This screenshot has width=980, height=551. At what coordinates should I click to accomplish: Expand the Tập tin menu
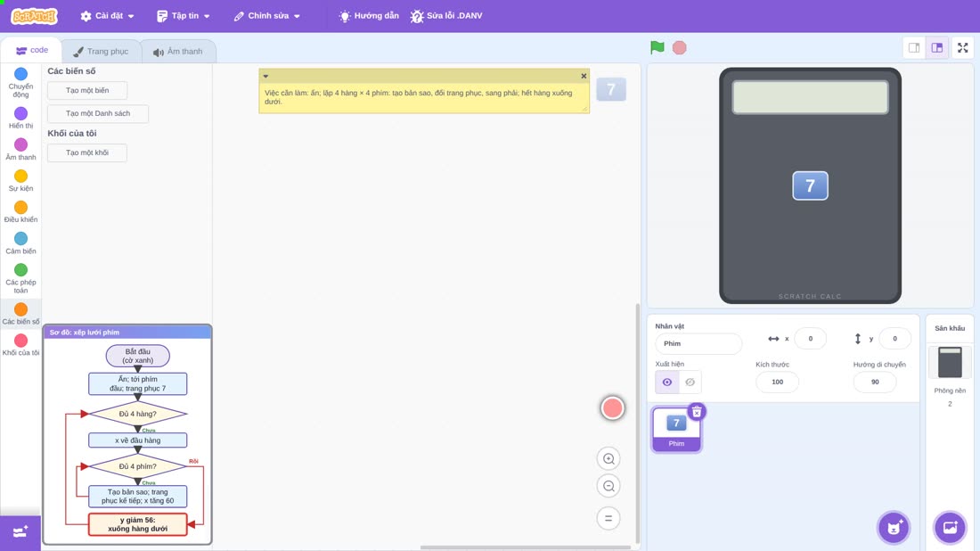[x=184, y=16]
